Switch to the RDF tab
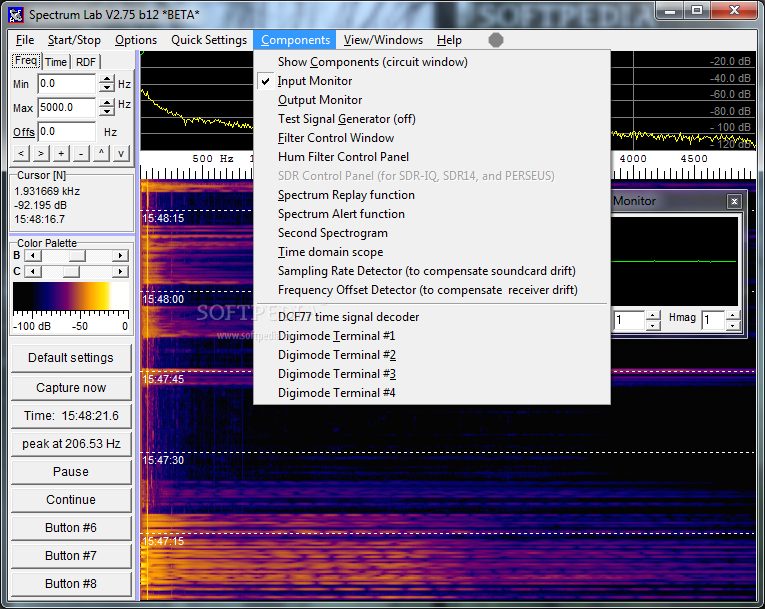The height and width of the screenshot is (609, 765). pyautogui.click(x=86, y=62)
